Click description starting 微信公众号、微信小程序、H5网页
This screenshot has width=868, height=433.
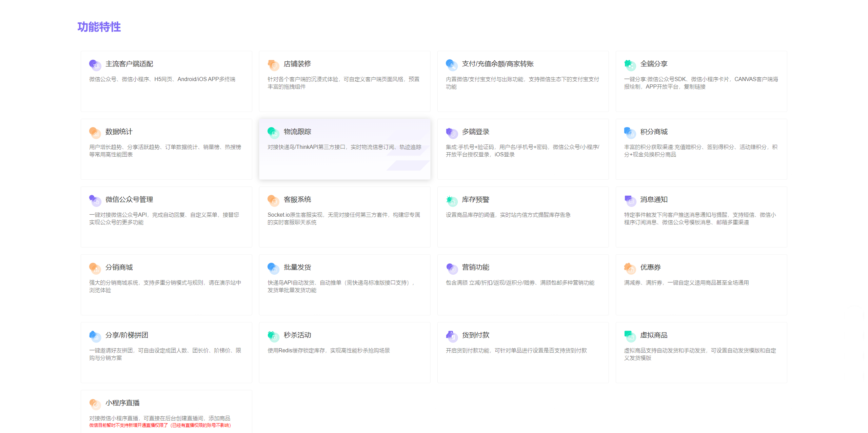[162, 79]
